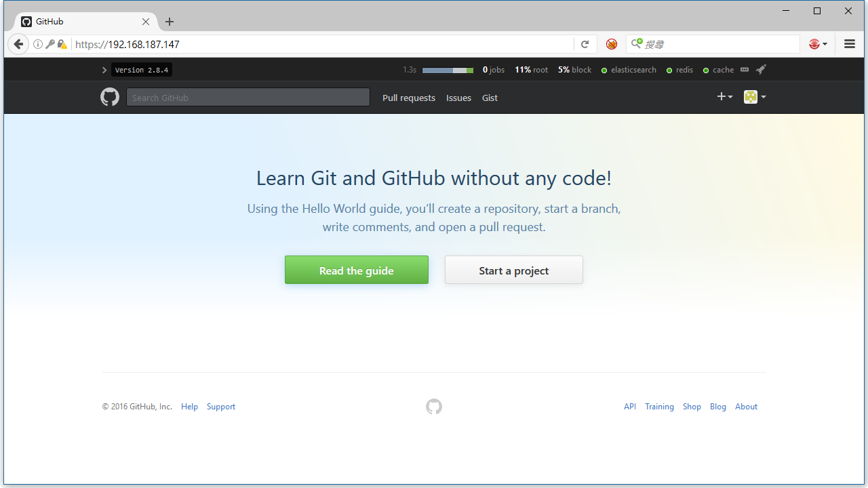Viewport: 868px width, 488px height.
Task: Click the octocat icon in the page footer
Action: pyautogui.click(x=433, y=406)
